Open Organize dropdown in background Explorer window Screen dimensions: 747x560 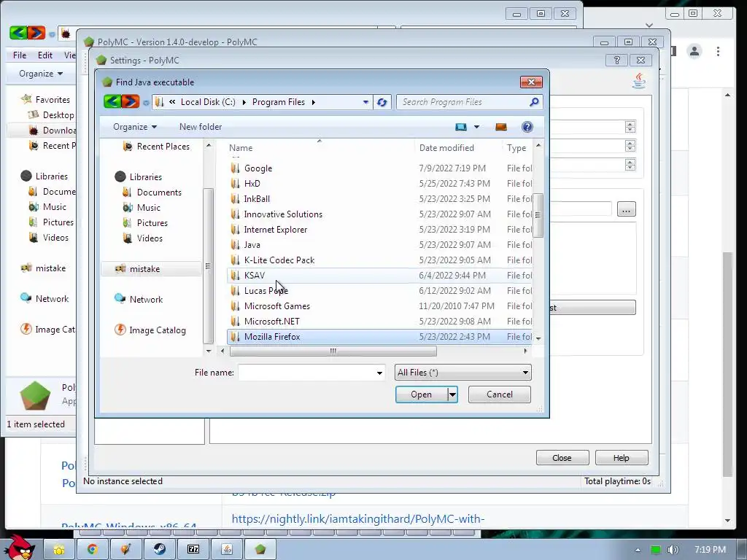click(x=41, y=74)
